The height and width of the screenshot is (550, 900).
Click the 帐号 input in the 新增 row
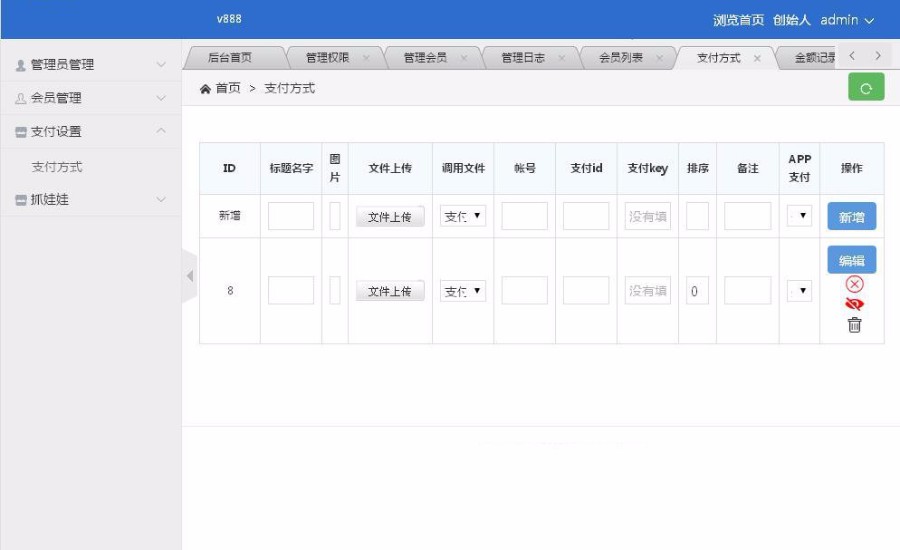click(x=524, y=216)
